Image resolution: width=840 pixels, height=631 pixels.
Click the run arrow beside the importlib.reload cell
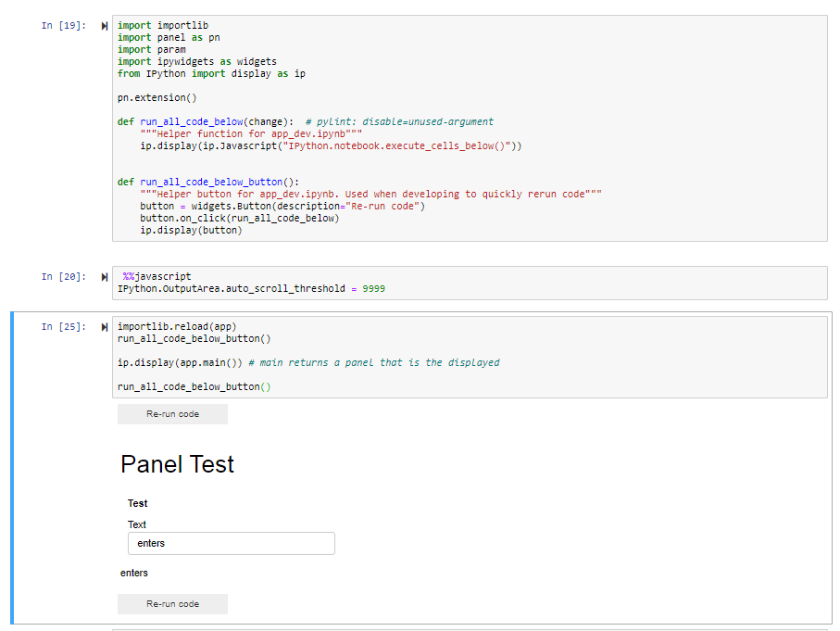(103, 326)
